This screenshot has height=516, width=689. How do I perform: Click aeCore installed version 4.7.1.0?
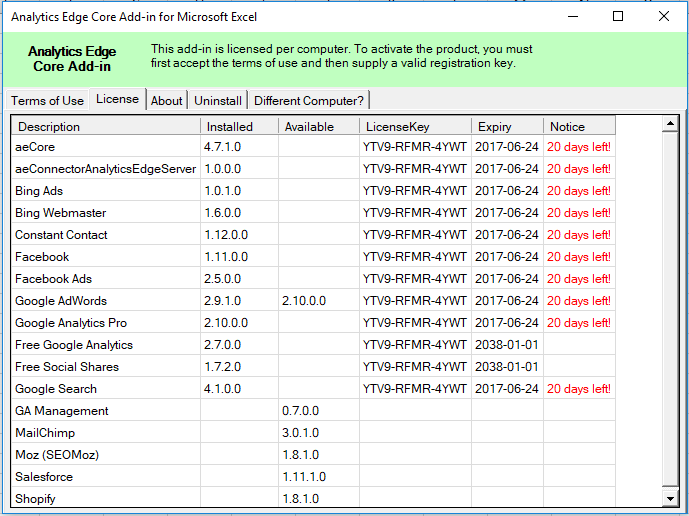point(239,147)
